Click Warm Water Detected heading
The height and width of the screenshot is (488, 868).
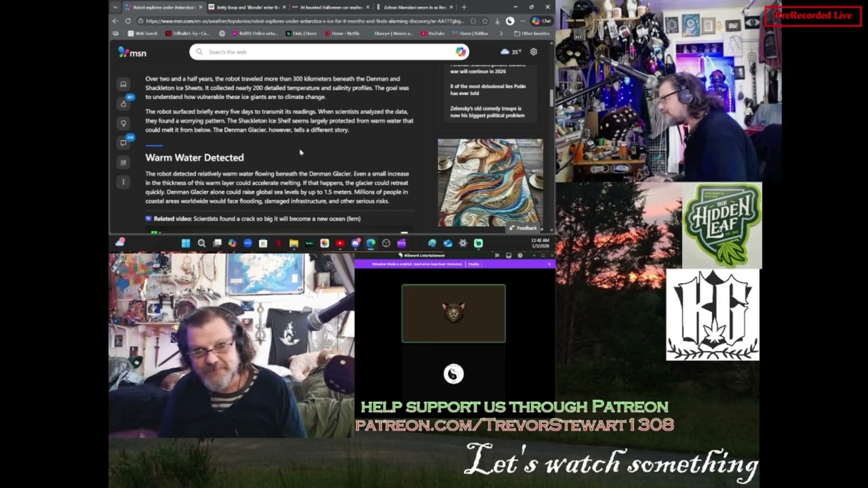[195, 157]
